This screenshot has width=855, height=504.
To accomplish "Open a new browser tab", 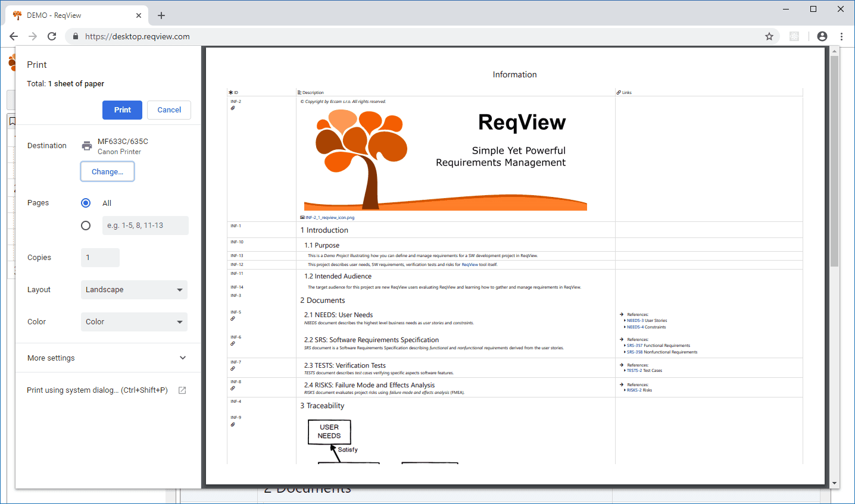I will pos(161,15).
